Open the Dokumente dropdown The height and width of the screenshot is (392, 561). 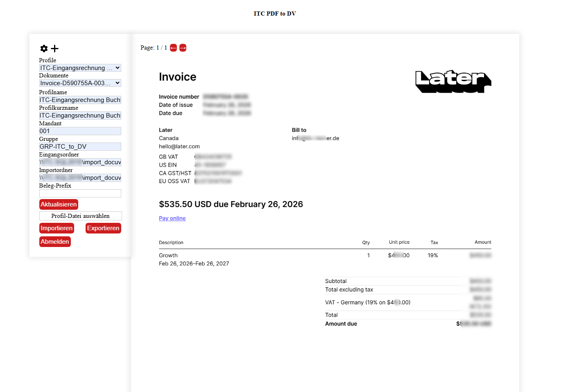pos(80,83)
